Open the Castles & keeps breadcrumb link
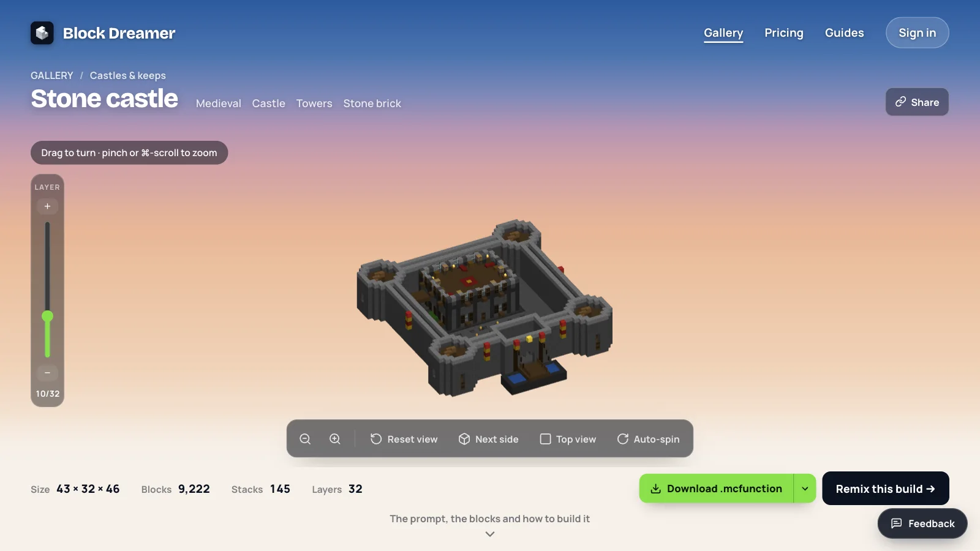This screenshot has height=551, width=980. (x=127, y=75)
